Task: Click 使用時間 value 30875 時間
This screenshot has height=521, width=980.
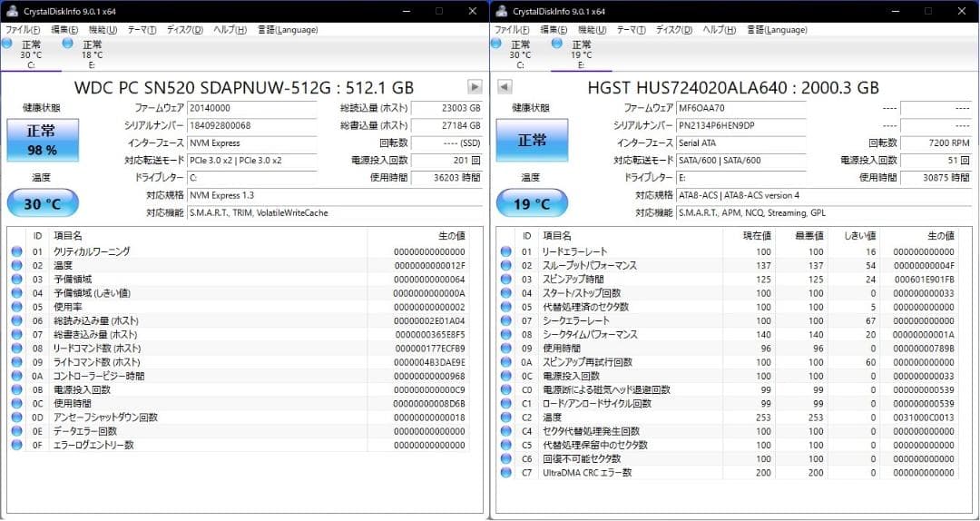Action: (x=936, y=178)
